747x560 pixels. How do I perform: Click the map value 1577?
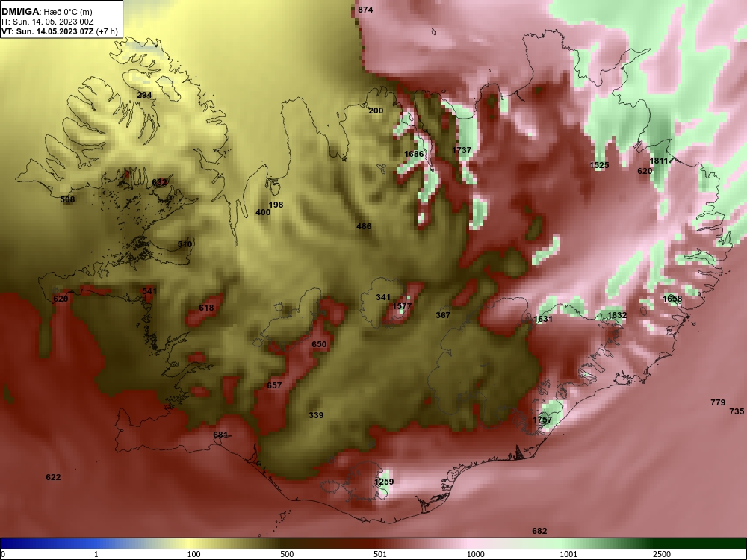(402, 305)
